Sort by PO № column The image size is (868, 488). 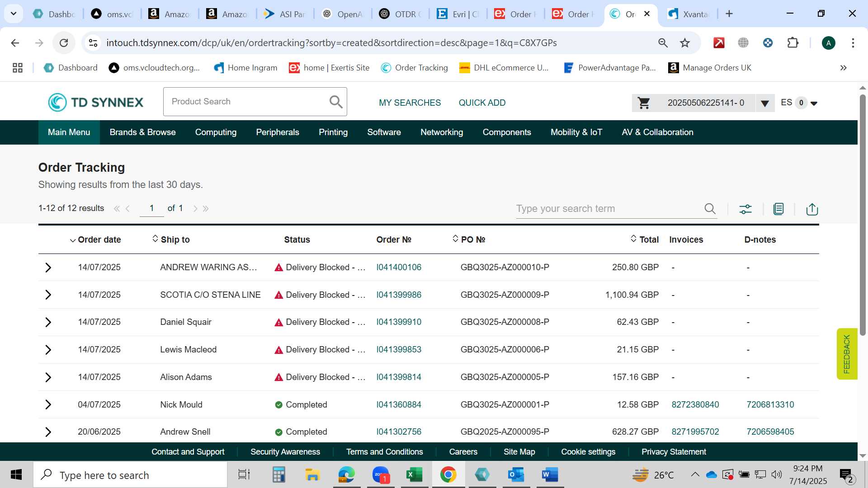click(x=469, y=239)
